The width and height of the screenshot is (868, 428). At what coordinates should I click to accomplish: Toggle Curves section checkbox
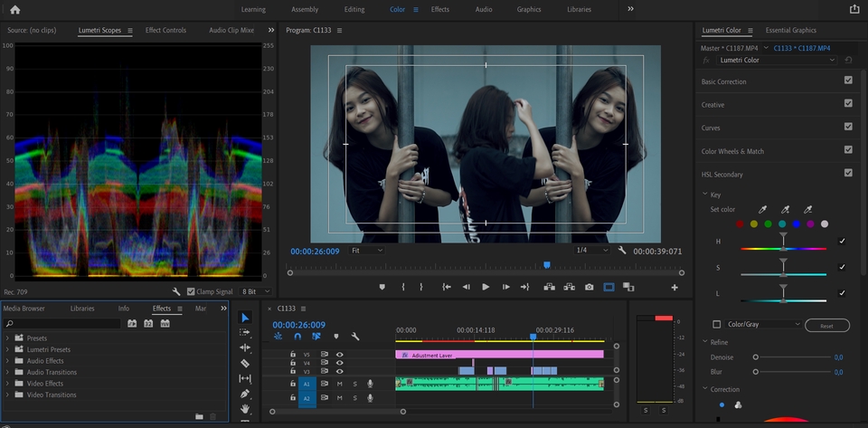click(848, 127)
